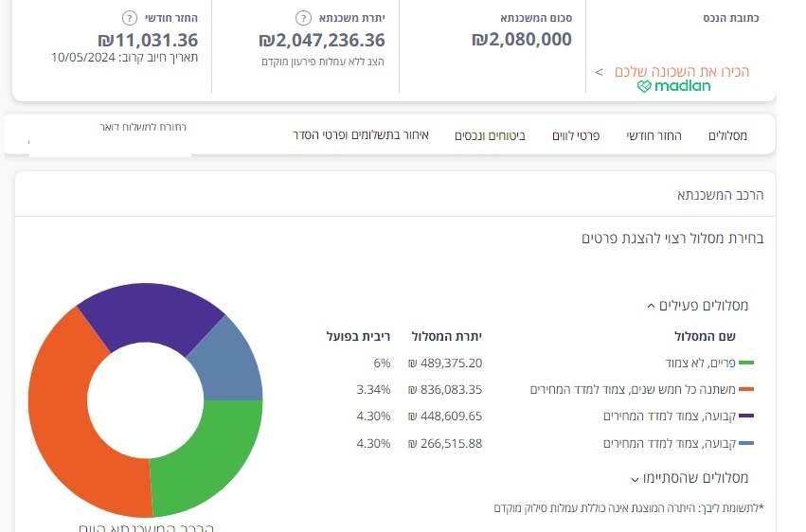
Task: Open the החזר חודשי tab
Action: coord(654,135)
